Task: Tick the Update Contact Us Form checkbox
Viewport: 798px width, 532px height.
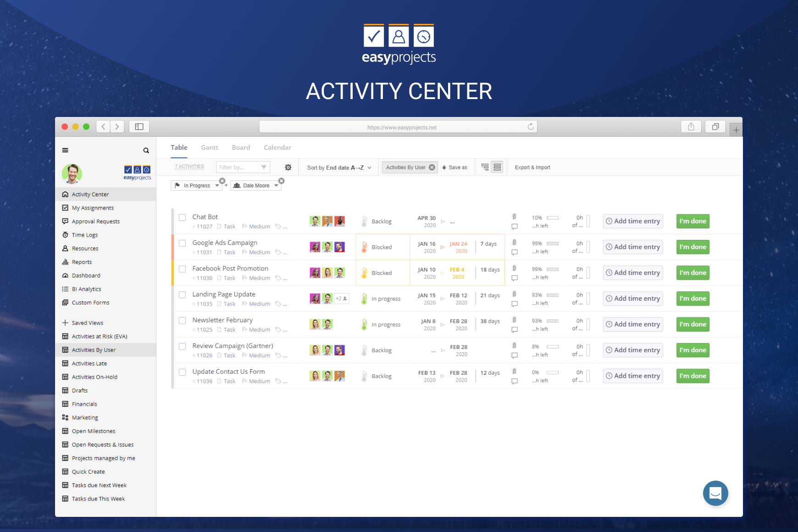Action: pyautogui.click(x=183, y=372)
